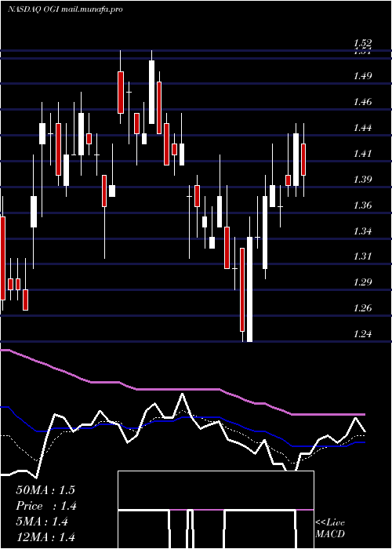Click the 1.24 price axis label
The height and width of the screenshot is (549, 392).
pyautogui.click(x=362, y=333)
